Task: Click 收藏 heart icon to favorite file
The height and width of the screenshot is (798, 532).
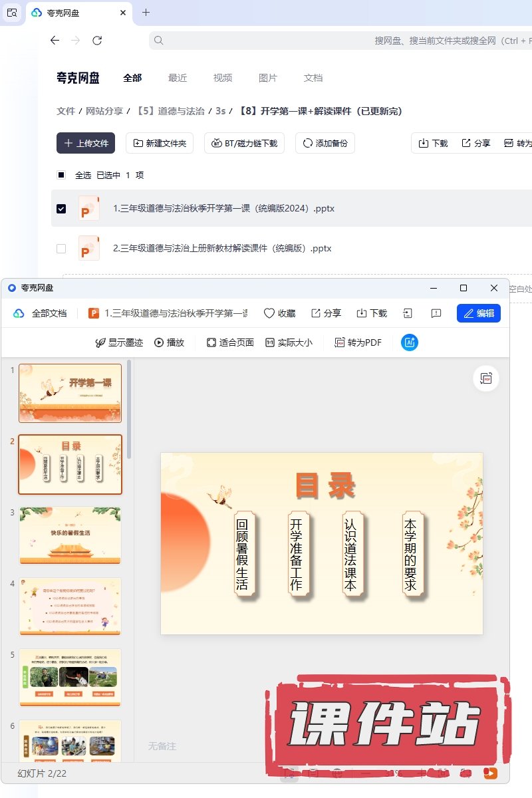Action: (279, 313)
